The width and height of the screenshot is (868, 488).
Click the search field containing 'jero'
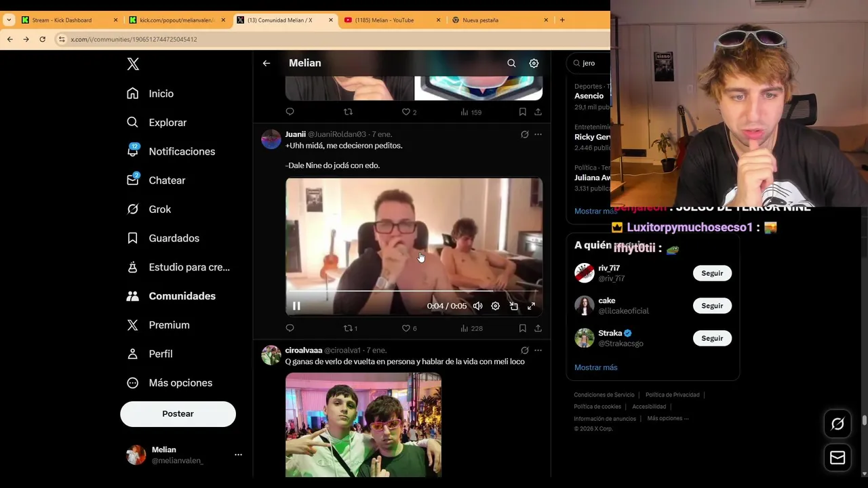coord(589,63)
